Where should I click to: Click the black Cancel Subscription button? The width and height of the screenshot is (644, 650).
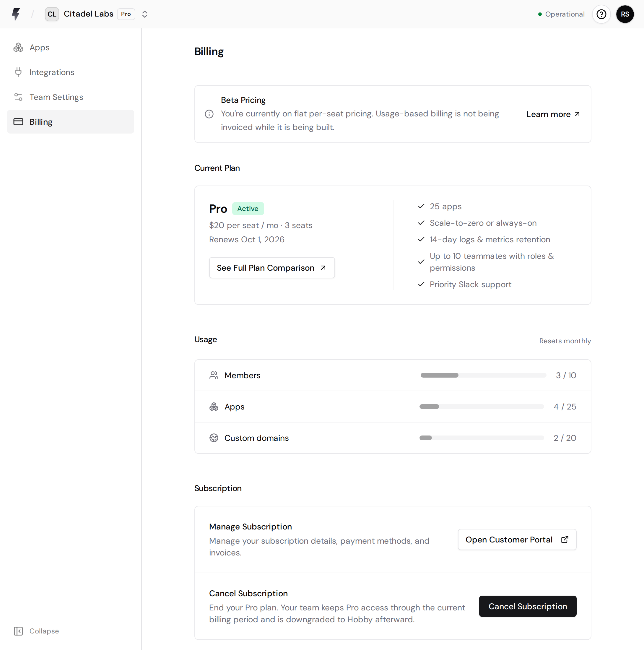pos(528,606)
